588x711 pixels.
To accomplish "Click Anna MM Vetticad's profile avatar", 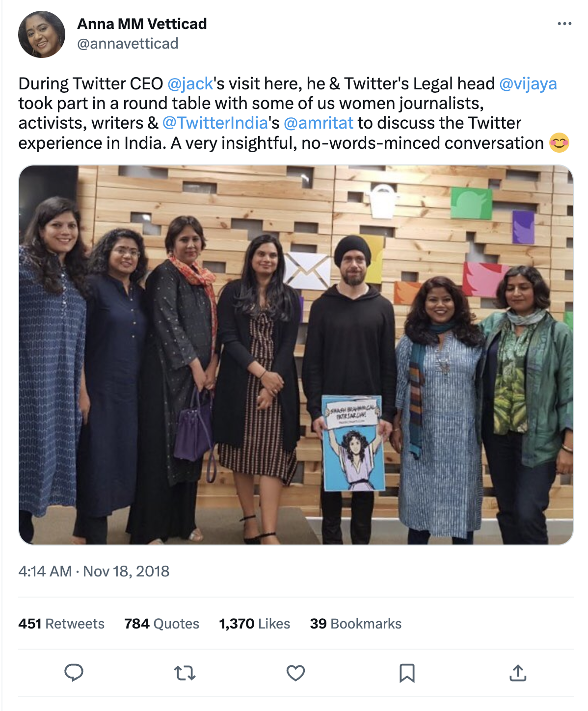I will [x=42, y=34].
